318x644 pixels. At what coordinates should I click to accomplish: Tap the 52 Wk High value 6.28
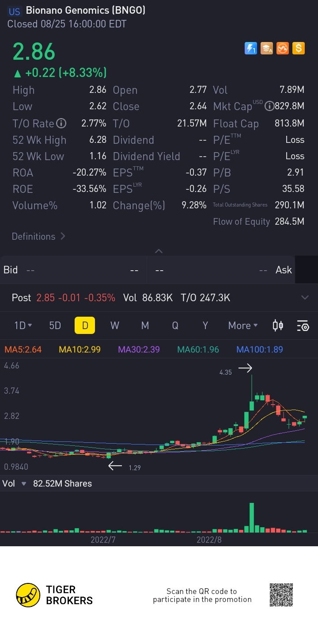(98, 140)
